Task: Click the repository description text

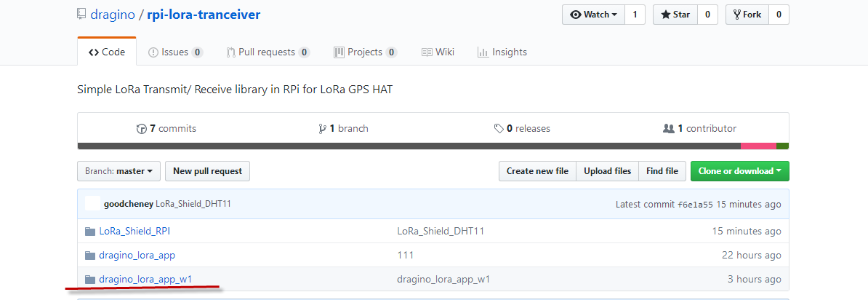Action: pos(235,90)
